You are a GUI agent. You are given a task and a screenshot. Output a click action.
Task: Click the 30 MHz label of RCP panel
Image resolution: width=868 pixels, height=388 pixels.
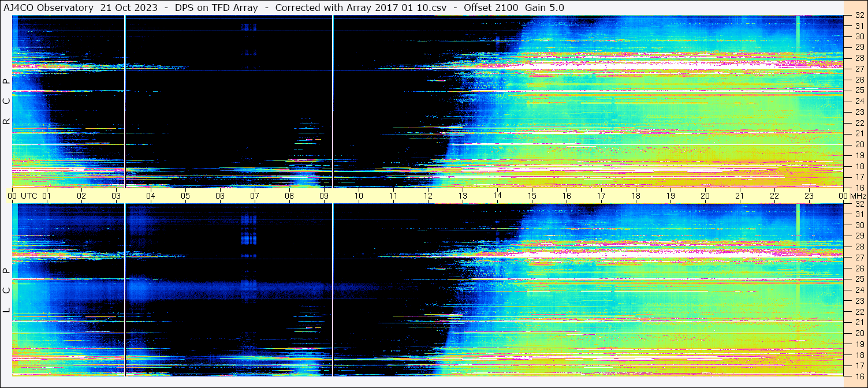click(859, 36)
